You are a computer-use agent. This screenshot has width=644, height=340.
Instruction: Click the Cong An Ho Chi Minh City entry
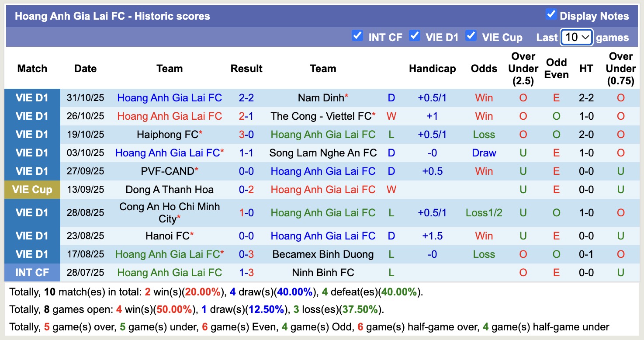coord(170,212)
